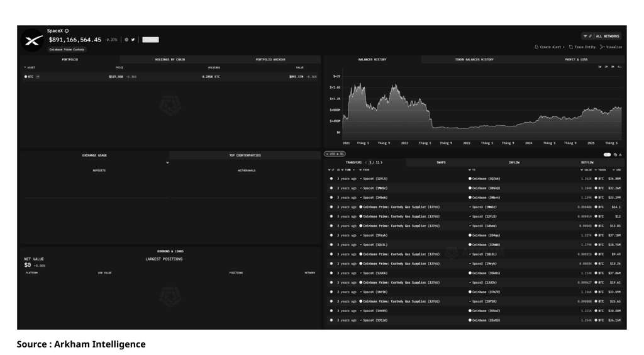Go to the next transfers page
644x355 pixels.
(382, 162)
